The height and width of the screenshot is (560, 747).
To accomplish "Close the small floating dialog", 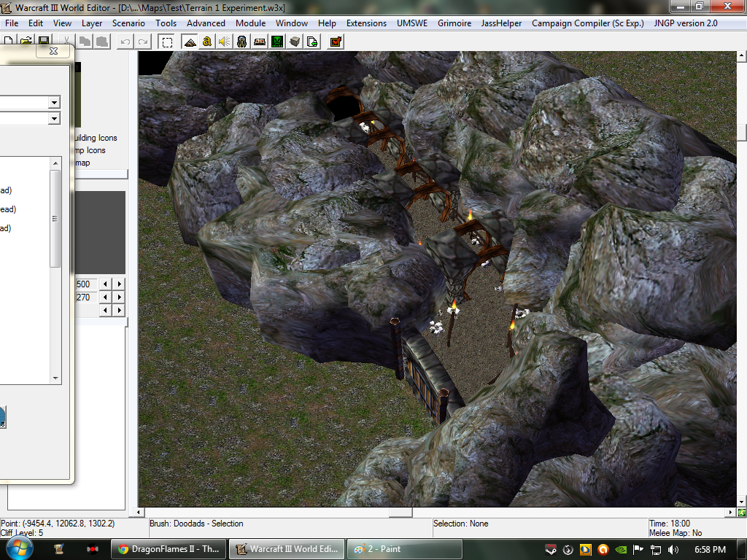I will [x=54, y=51].
